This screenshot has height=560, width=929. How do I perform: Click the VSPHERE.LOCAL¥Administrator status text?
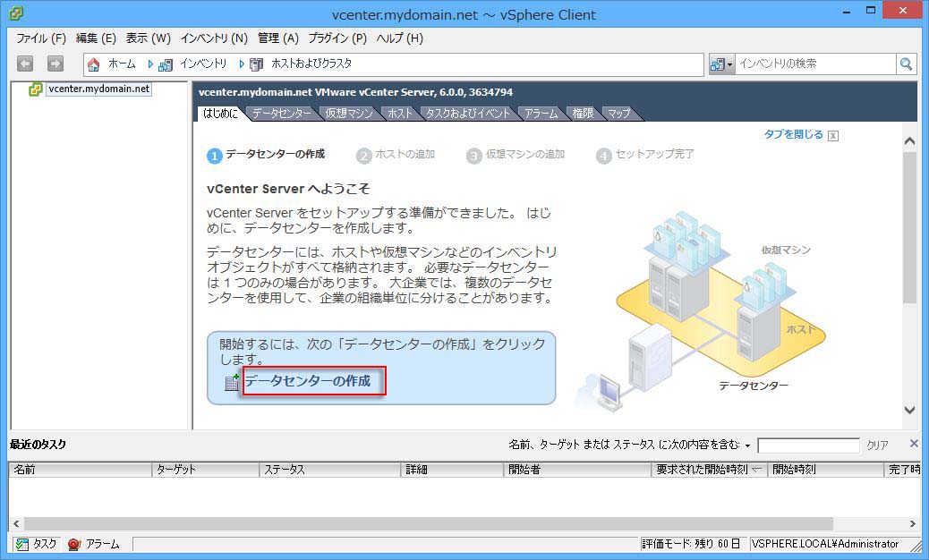click(824, 543)
